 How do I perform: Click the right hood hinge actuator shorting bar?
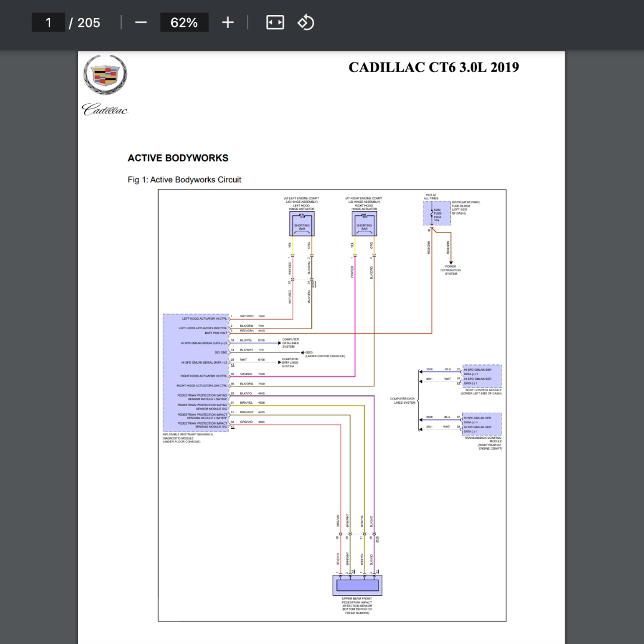point(364,224)
